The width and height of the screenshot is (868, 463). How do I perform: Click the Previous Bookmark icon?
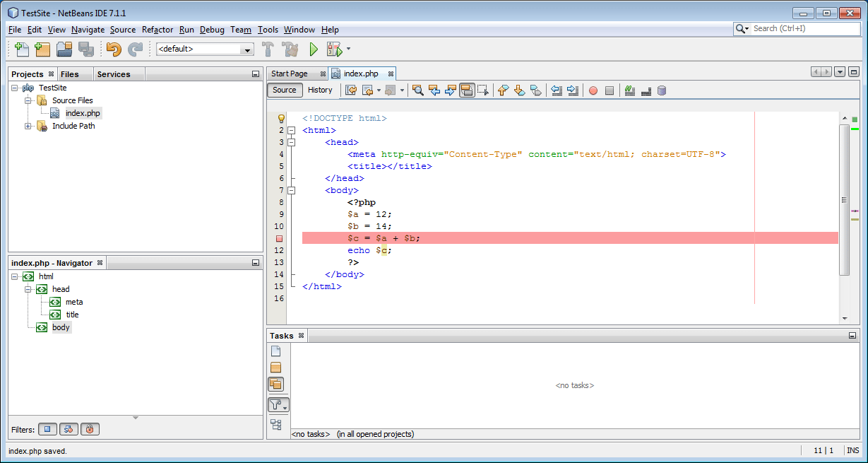(x=503, y=90)
